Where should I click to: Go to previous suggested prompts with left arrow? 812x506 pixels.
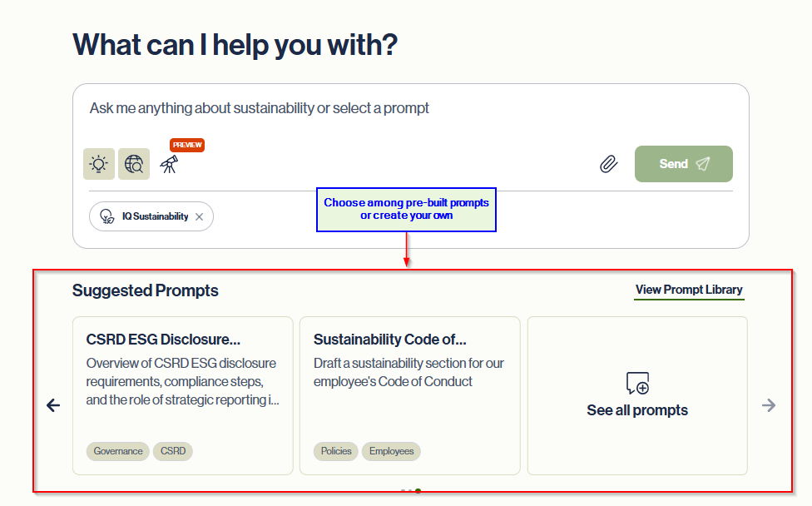[x=53, y=405]
